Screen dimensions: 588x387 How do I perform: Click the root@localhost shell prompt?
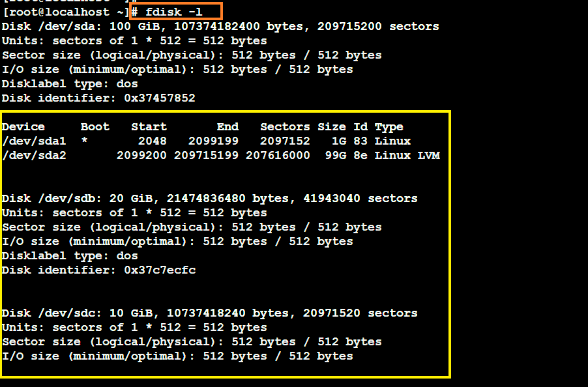pos(65,12)
